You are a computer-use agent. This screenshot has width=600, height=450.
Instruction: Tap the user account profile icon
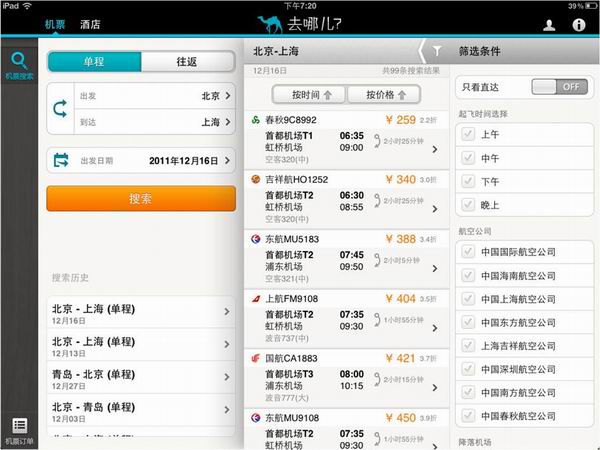pyautogui.click(x=549, y=24)
